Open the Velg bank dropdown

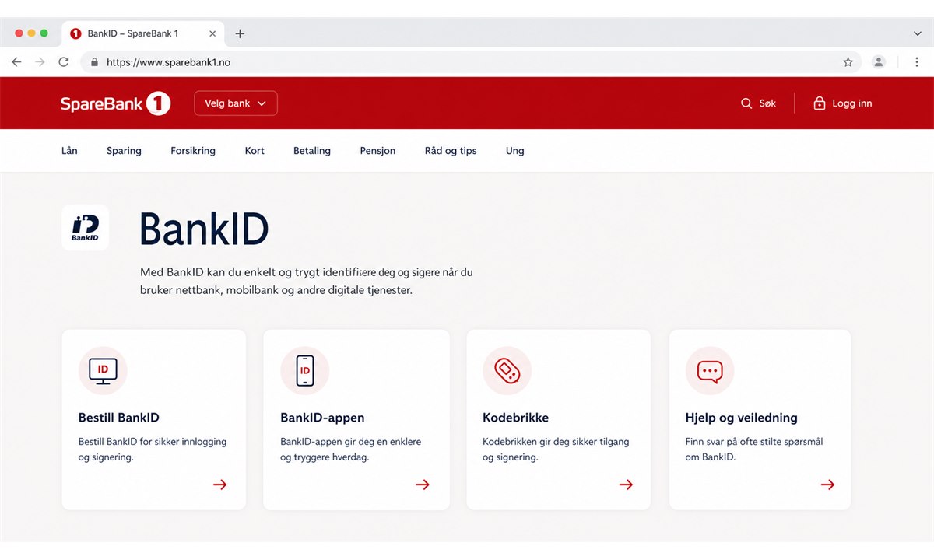pos(236,103)
